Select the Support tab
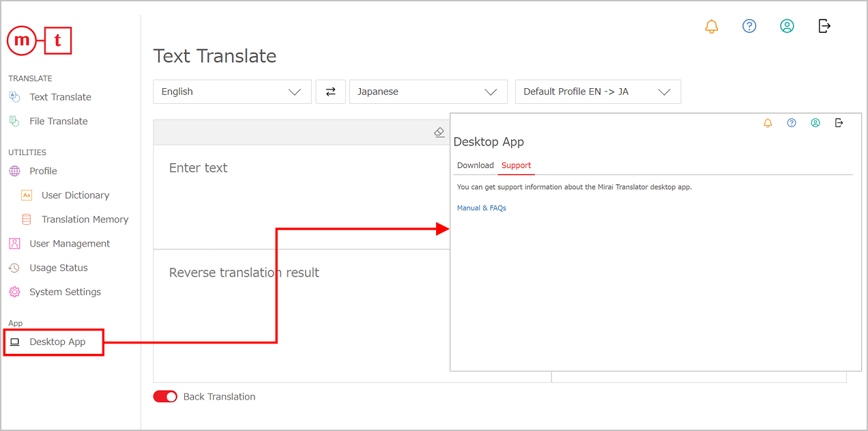 (x=516, y=165)
